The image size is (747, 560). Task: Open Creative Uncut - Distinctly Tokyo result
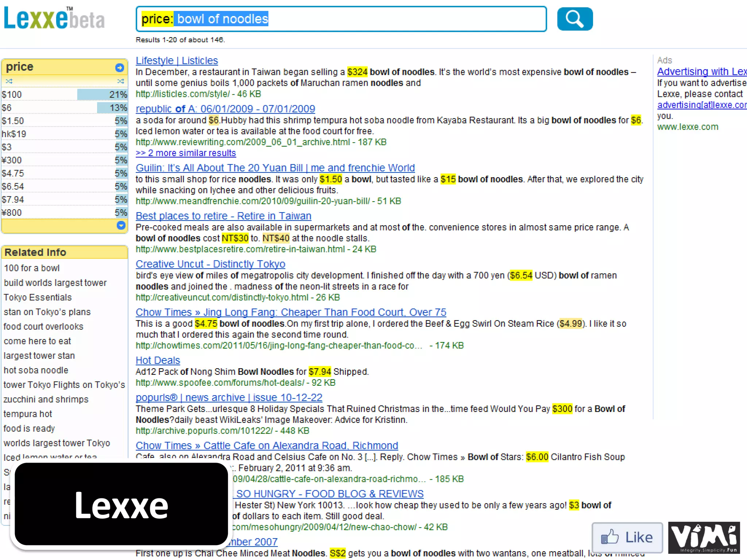[210, 264]
